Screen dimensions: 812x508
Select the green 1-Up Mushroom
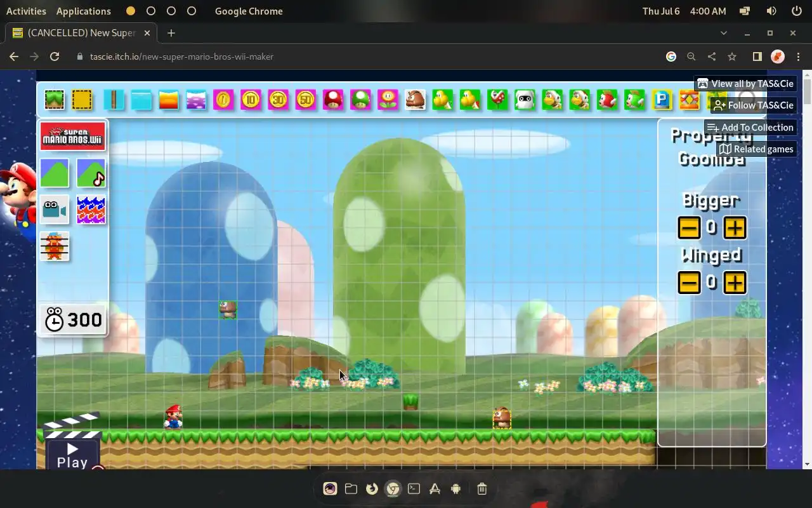coord(360,100)
